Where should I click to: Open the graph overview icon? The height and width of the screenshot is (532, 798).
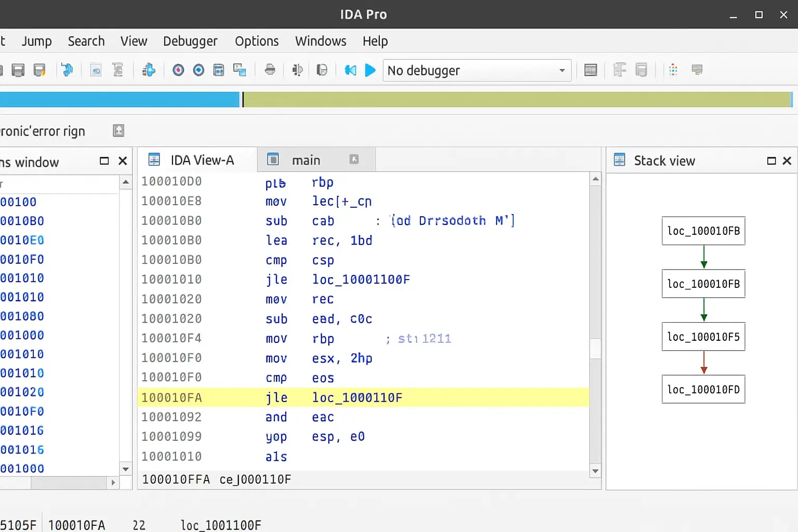coord(591,70)
